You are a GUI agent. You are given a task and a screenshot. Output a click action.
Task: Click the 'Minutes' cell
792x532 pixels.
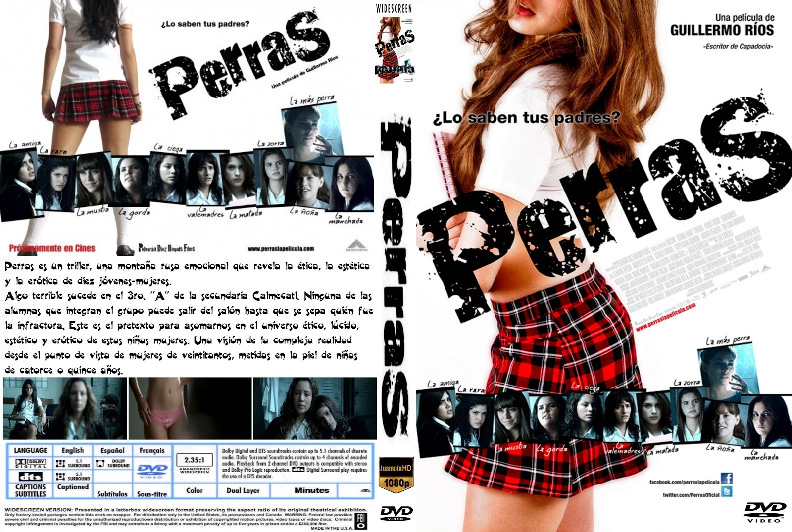click(312, 490)
